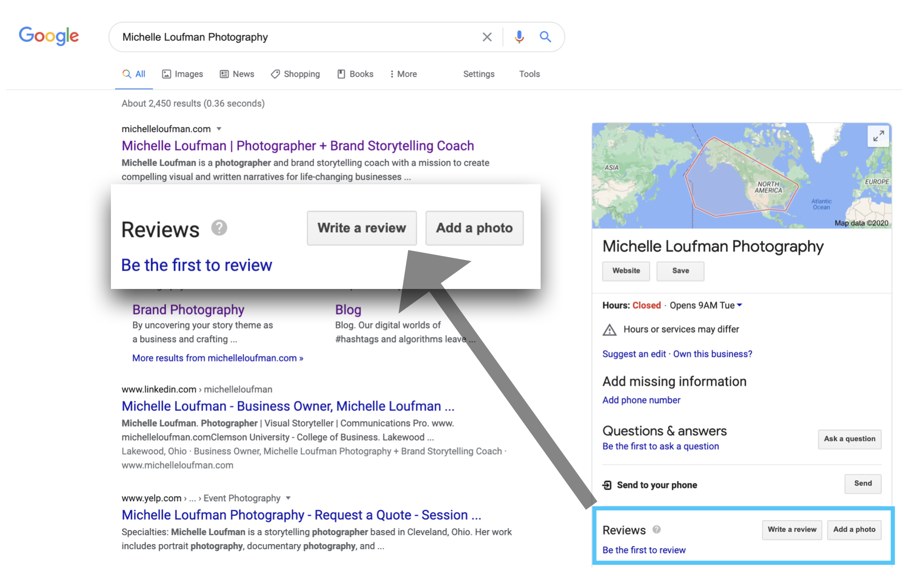This screenshot has height=576, width=924.
Task: Click Suggest an edit link
Action: click(633, 354)
